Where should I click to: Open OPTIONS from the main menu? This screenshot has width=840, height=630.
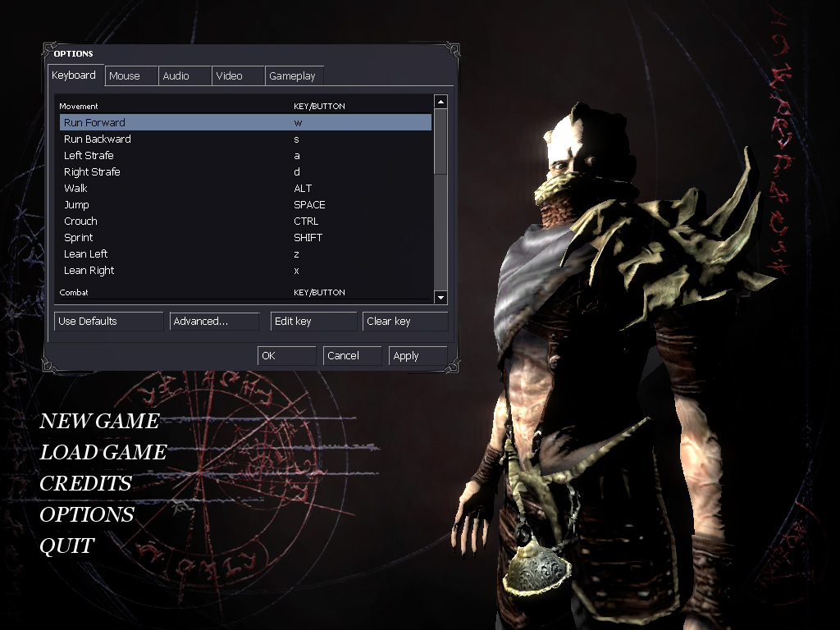click(87, 514)
